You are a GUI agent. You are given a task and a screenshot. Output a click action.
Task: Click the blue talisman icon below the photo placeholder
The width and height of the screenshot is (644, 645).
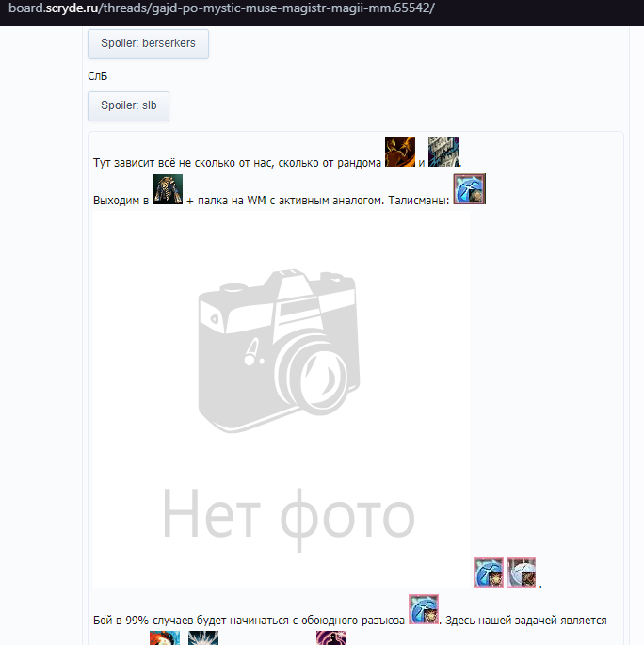tap(489, 572)
